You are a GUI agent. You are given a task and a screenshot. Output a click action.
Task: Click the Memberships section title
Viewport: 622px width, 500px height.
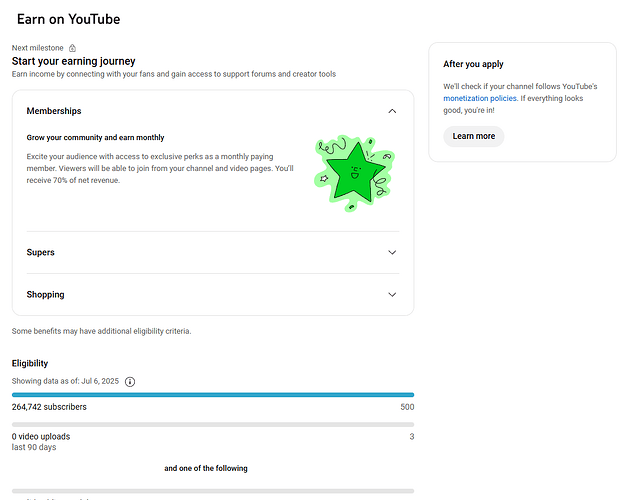[54, 111]
